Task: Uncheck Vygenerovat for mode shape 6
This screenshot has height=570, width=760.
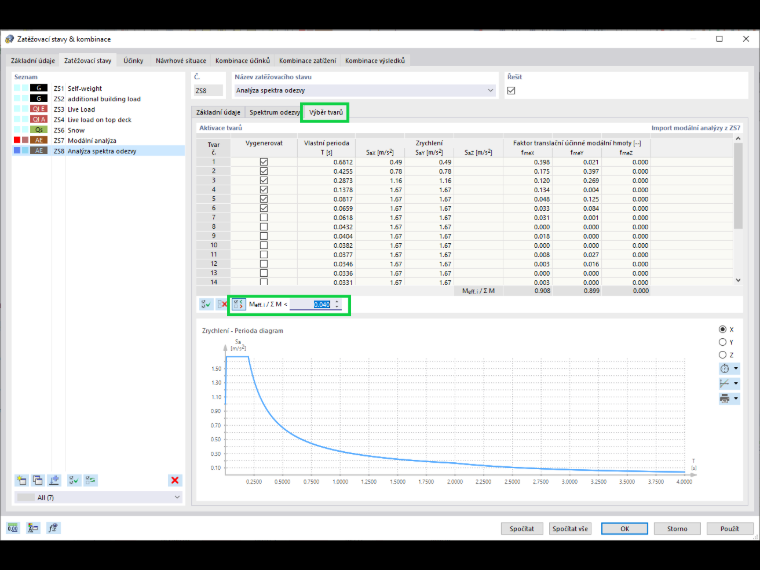Action: click(x=264, y=208)
